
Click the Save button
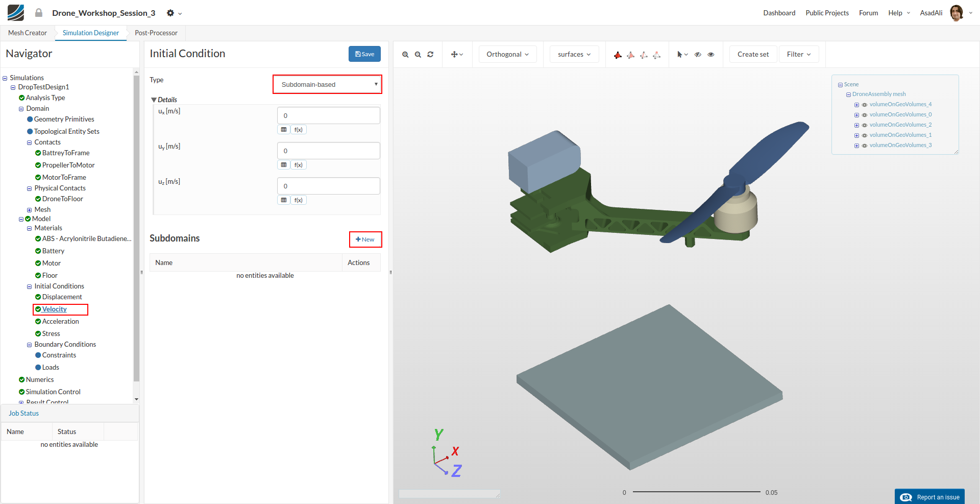pos(364,54)
